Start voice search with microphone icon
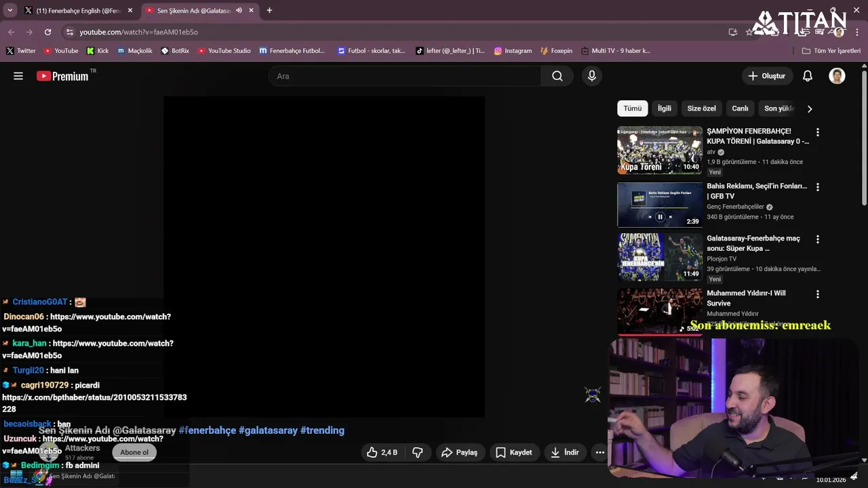868x488 pixels. click(592, 76)
